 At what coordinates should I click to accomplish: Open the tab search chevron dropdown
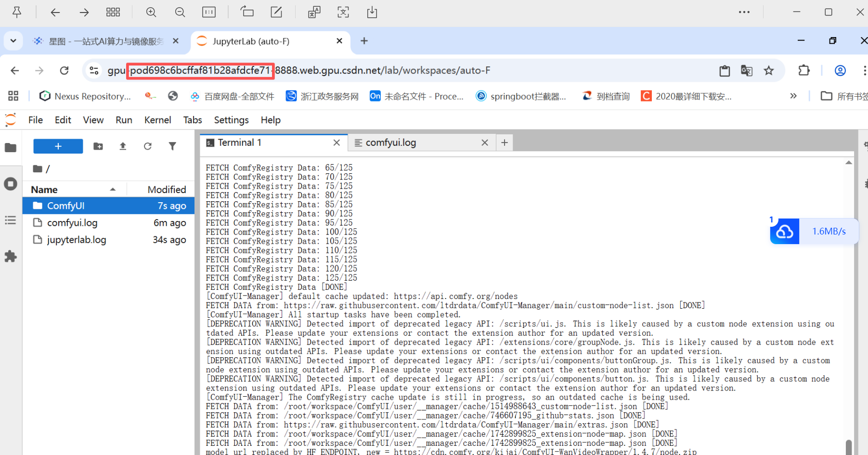13,41
